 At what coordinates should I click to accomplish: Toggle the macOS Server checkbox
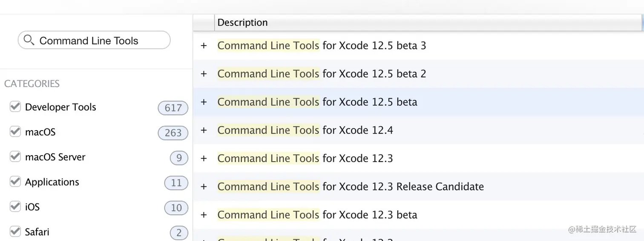coord(15,157)
